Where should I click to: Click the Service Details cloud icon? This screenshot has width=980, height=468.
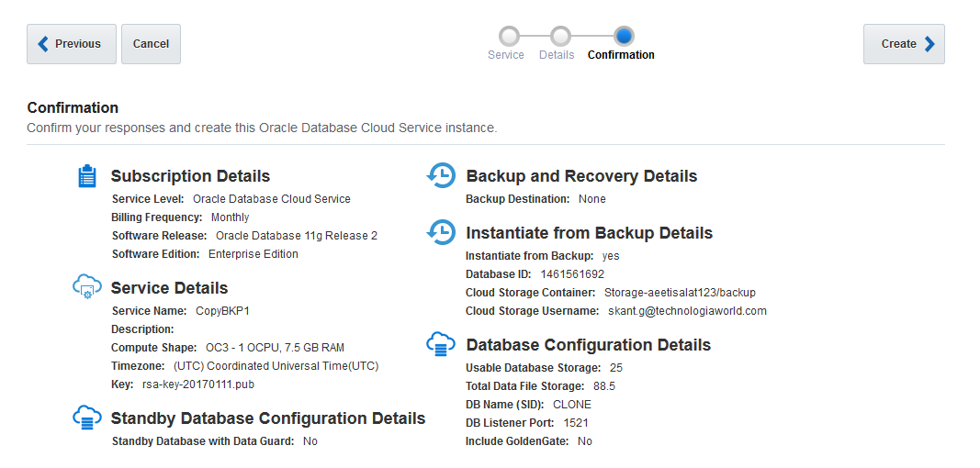(86, 287)
